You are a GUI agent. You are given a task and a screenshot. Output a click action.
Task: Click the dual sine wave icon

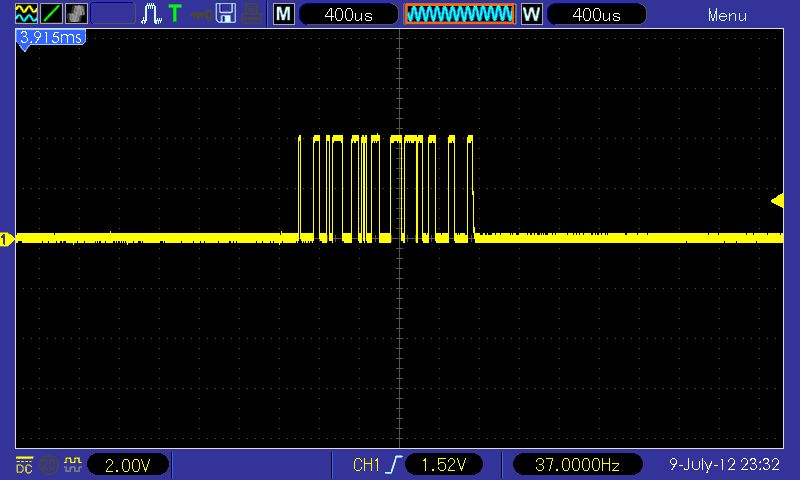pyautogui.click(x=27, y=14)
